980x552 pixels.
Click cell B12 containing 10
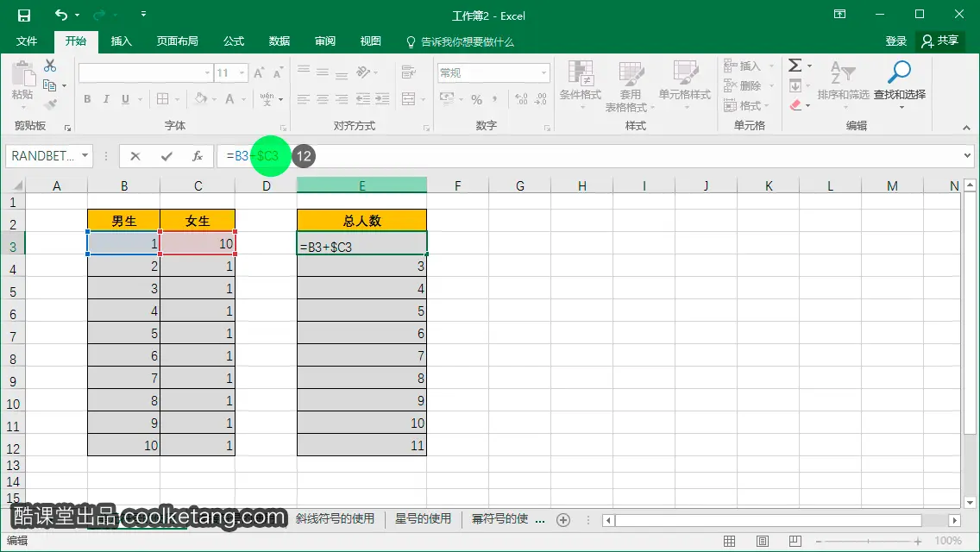click(x=123, y=446)
